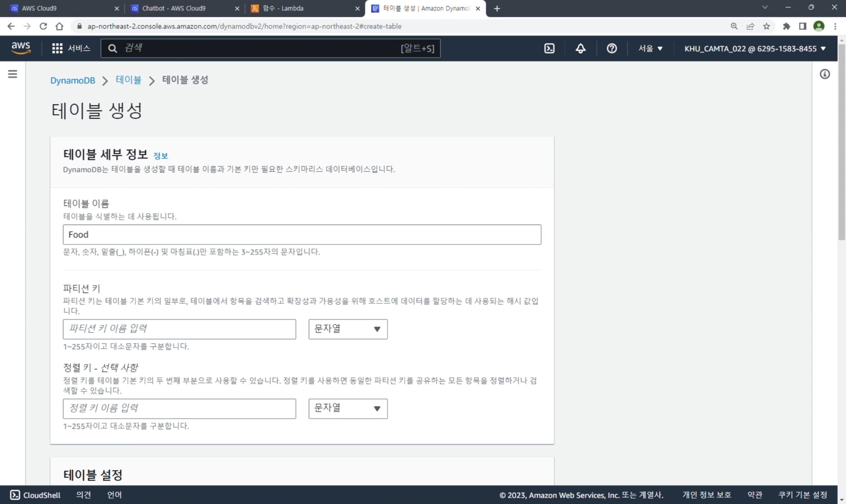Open the 정보 link beside 테이블 세부 정보
The width and height of the screenshot is (846, 504).
160,156
